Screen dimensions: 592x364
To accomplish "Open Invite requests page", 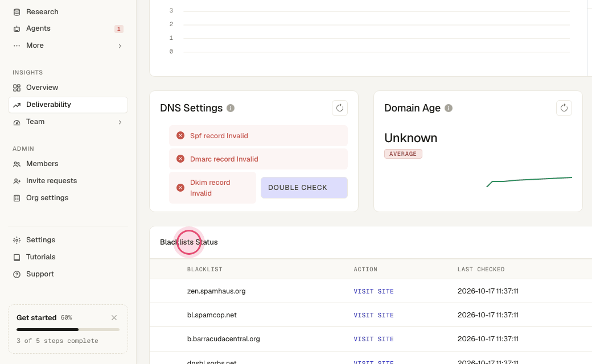I will (x=68, y=181).
